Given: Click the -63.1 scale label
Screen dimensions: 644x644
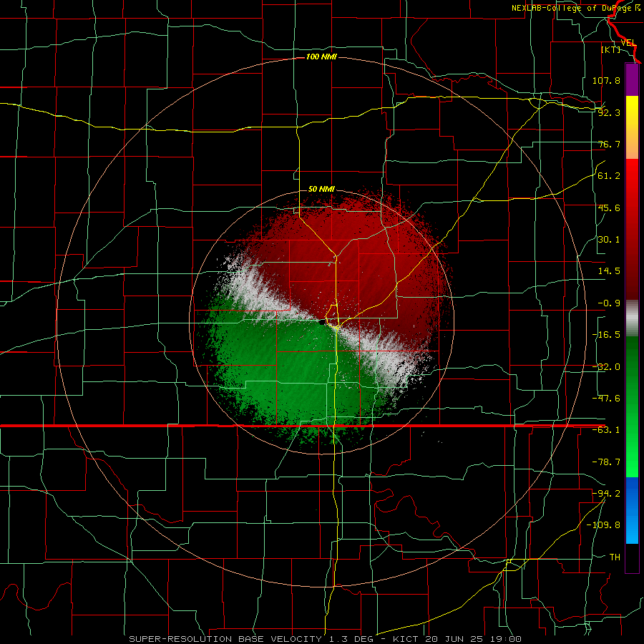Looking at the screenshot, I should pyautogui.click(x=606, y=430).
